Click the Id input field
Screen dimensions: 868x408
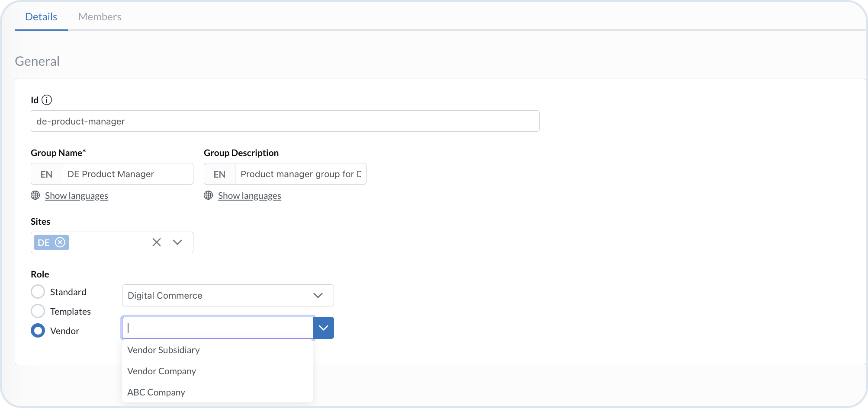pos(285,121)
